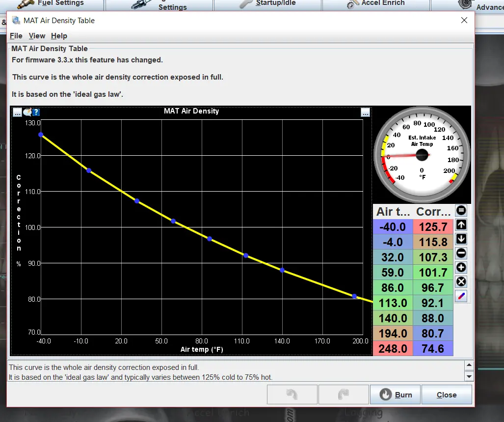Select the 194.0 air temp cell
The image size is (504, 422).
point(393,333)
